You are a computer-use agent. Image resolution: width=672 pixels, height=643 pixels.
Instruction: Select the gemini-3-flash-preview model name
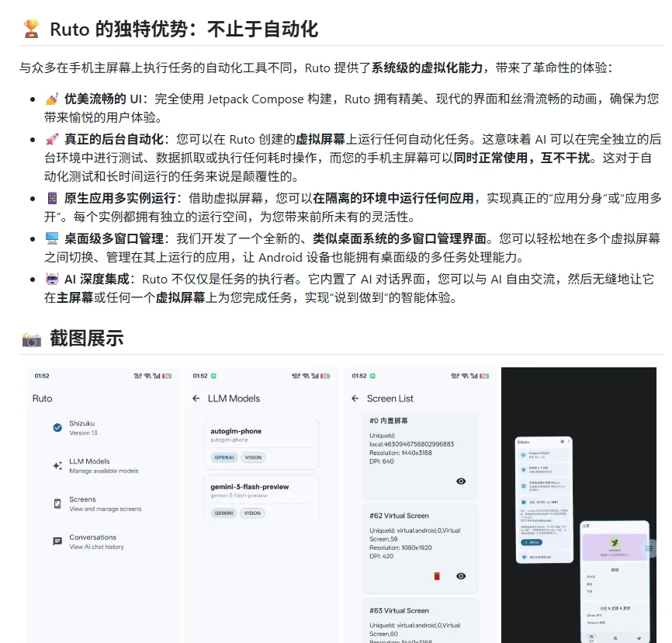coord(249,487)
